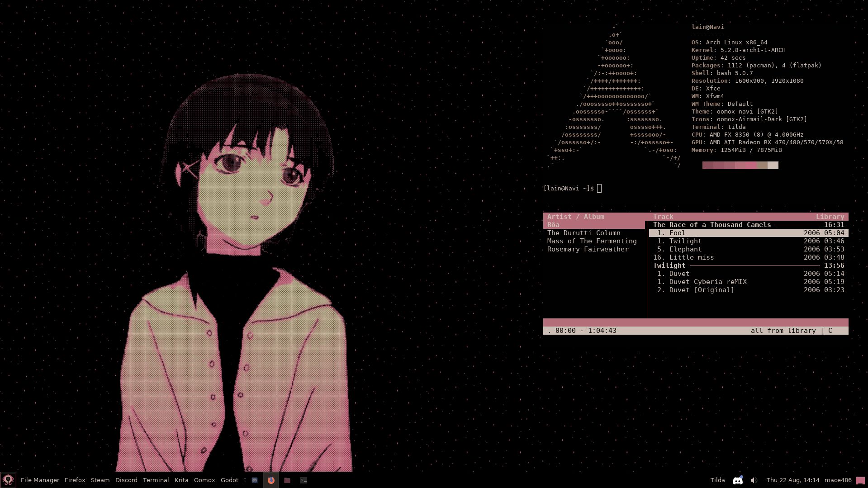Collapse the Twilight album in the track list

669,265
